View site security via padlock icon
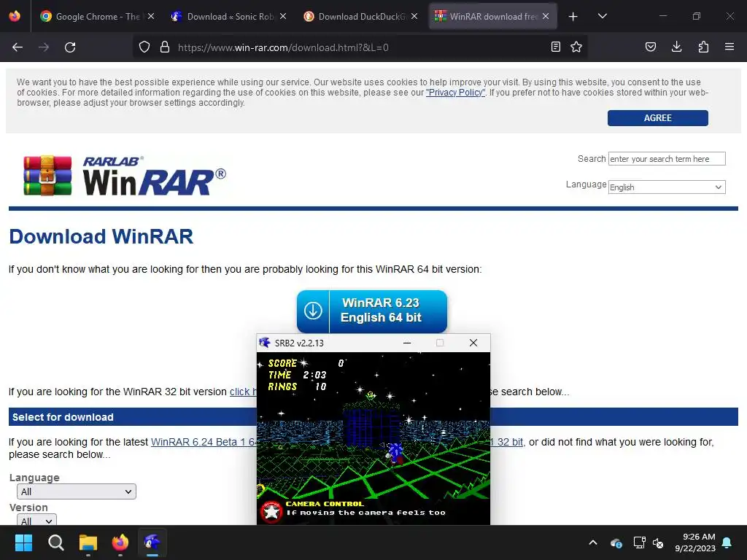 click(165, 47)
